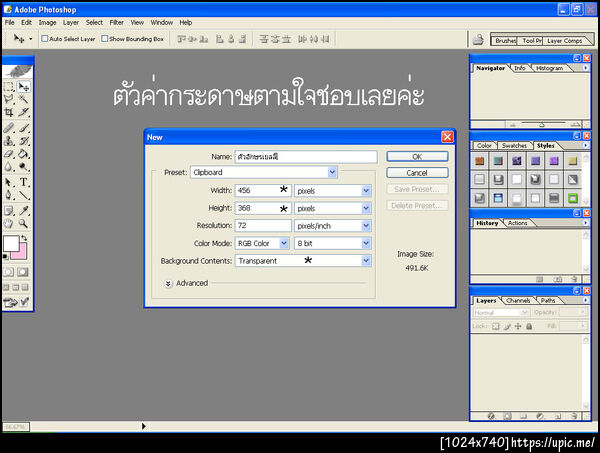Select the Pen tool
The height and width of the screenshot is (453, 600).
click(9, 195)
